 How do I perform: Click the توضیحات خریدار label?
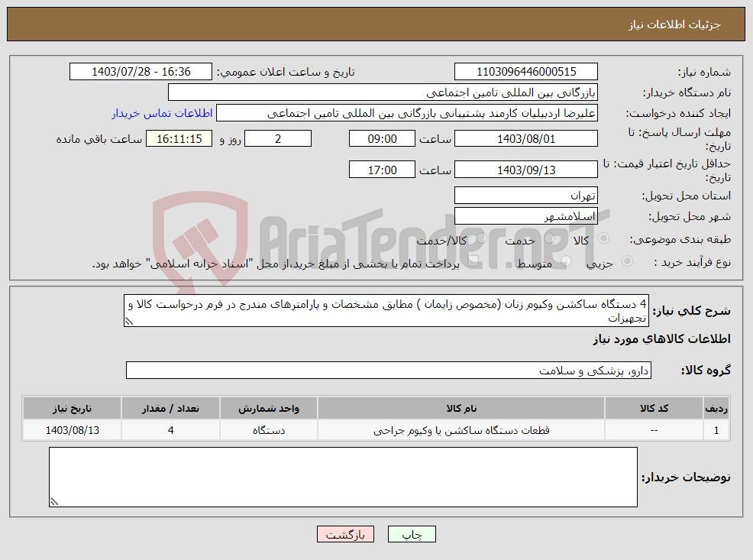point(687,477)
